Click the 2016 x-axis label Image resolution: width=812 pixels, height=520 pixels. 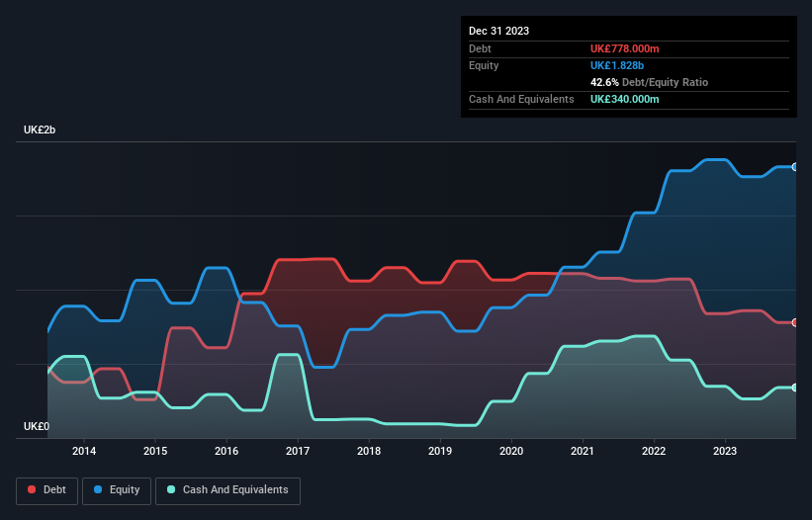pyautogui.click(x=226, y=451)
